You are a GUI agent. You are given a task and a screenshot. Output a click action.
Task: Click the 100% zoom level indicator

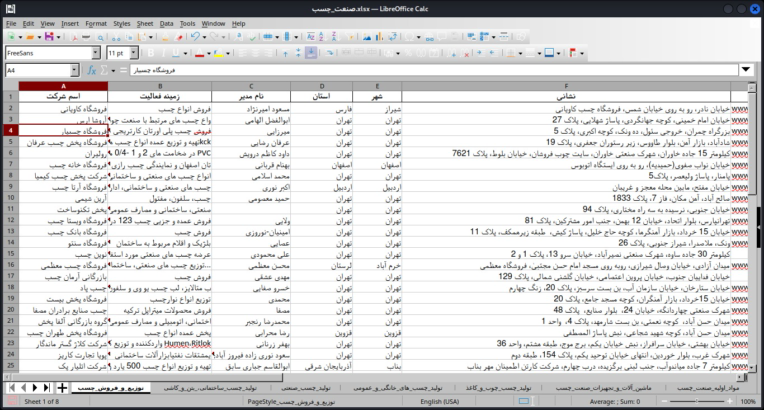748,402
